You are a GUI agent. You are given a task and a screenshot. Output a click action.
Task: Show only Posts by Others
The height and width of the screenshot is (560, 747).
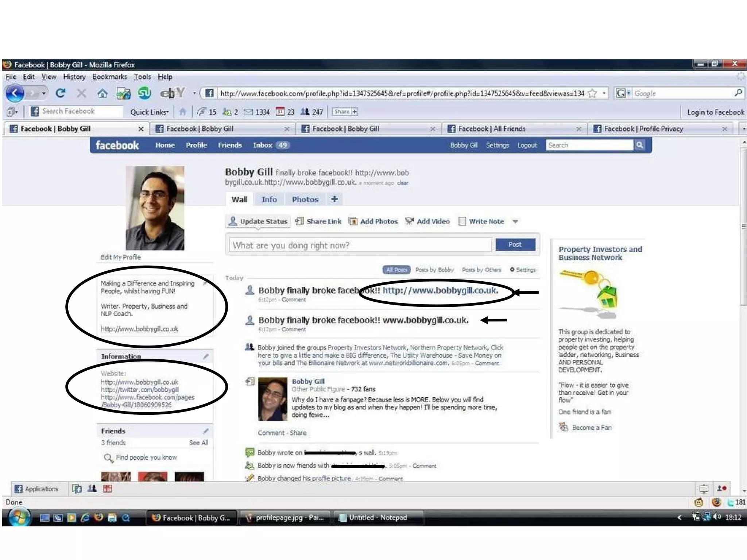pyautogui.click(x=481, y=270)
